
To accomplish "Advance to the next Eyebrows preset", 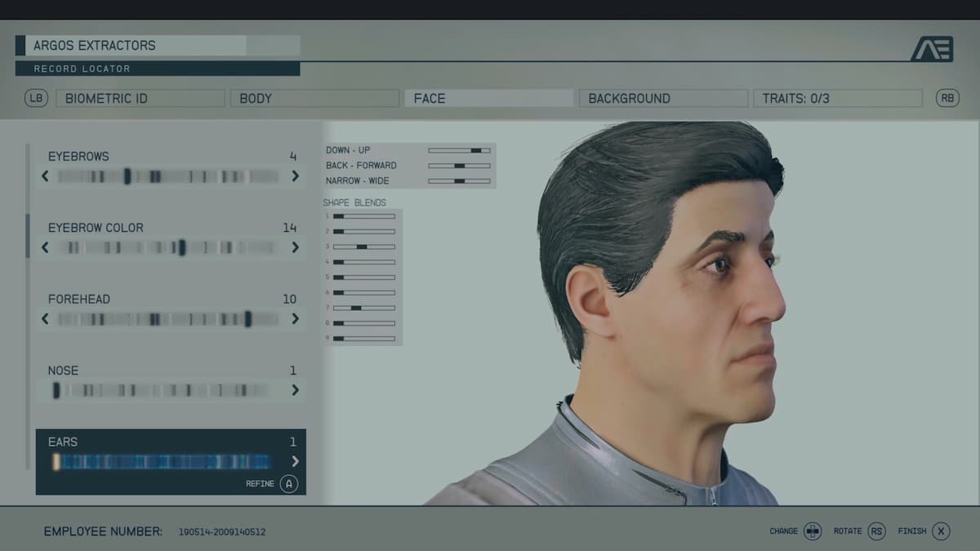I will point(296,176).
